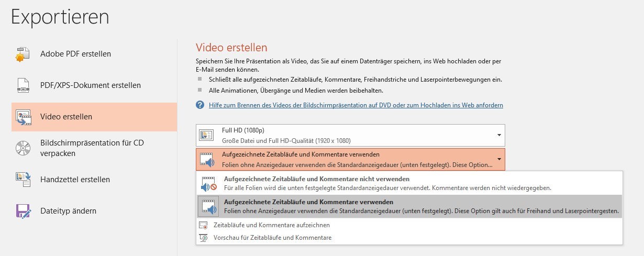Screen dimensions: 644x256
Task: Open the Full HD (1080p) quality dropdown
Action: tap(350, 135)
